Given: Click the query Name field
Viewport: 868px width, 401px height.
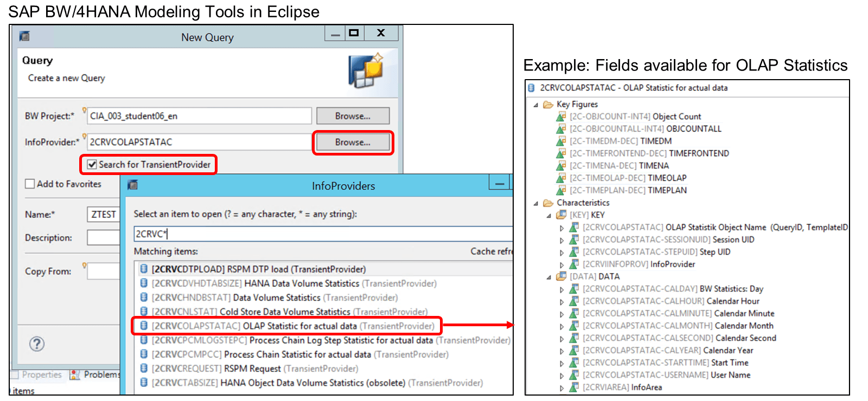Looking at the screenshot, I should 104,215.
